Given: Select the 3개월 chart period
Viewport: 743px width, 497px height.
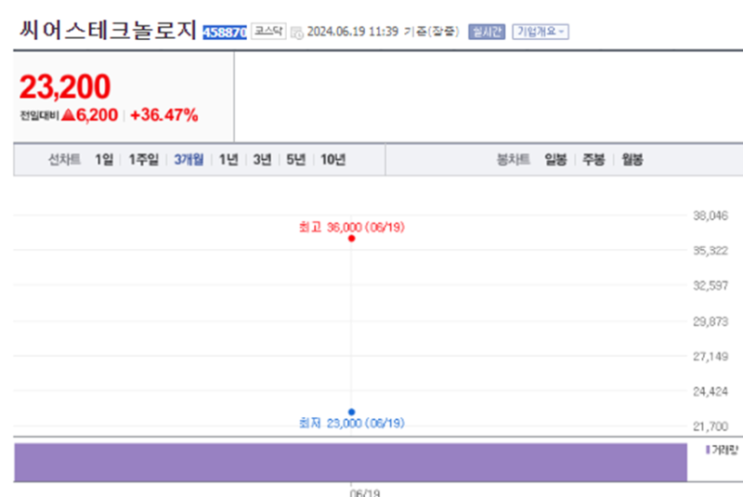Looking at the screenshot, I should coord(189,160).
